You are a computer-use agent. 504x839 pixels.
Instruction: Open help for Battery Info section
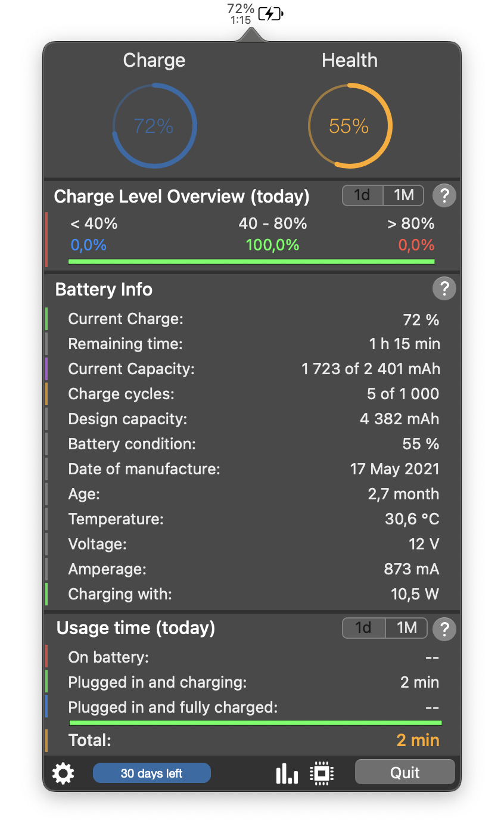click(x=444, y=289)
